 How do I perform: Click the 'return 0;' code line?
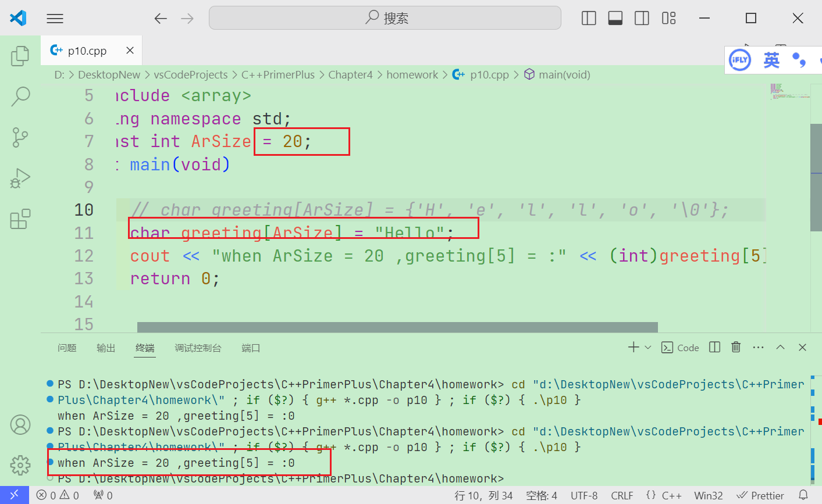tap(175, 278)
